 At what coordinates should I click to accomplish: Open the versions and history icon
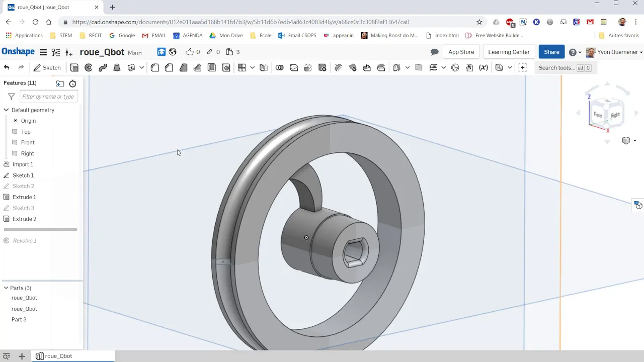(56, 52)
